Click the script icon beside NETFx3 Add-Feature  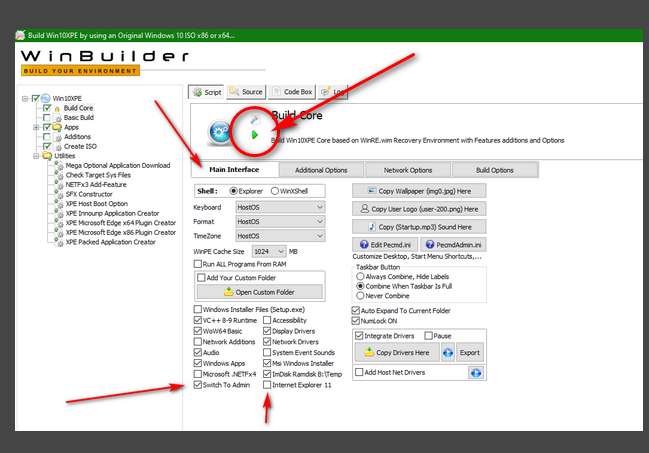(58, 185)
